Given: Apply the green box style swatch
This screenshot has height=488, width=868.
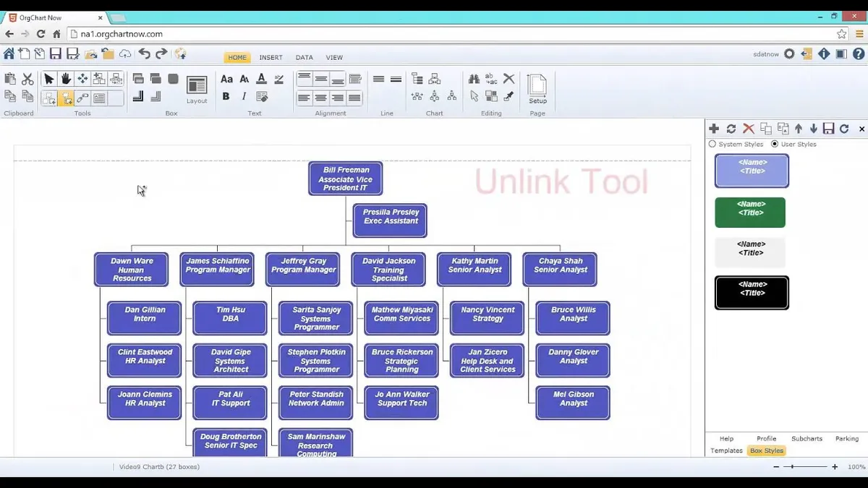Looking at the screenshot, I should tap(750, 213).
